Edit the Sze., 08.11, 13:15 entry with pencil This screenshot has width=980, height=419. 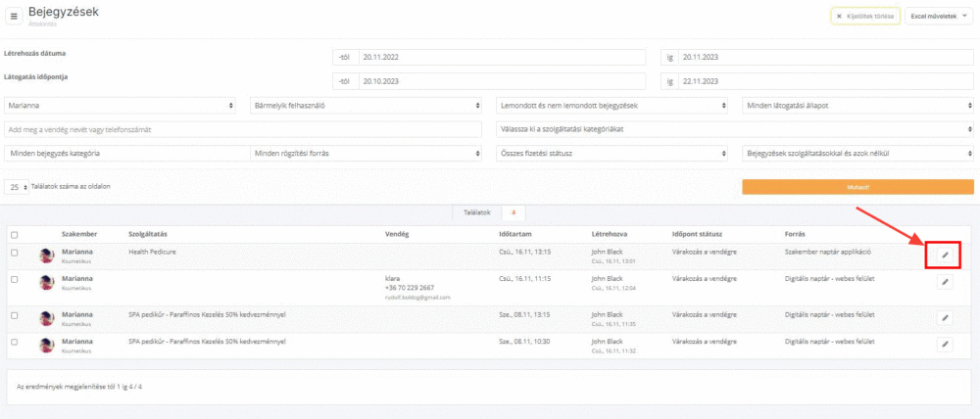click(945, 318)
